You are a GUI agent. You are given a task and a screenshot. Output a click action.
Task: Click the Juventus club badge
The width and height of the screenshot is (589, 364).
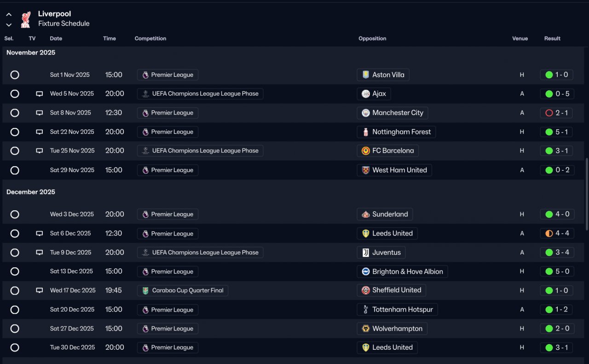[x=366, y=252]
